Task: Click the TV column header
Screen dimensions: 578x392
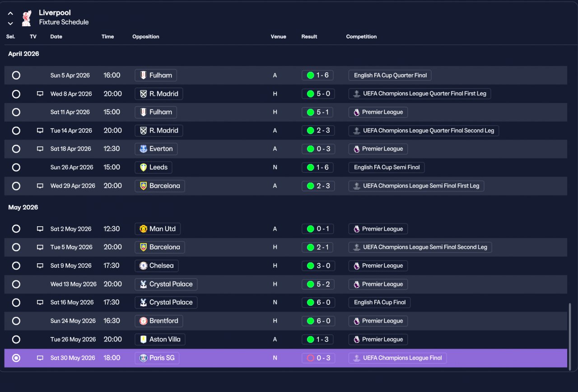Action: coord(33,37)
